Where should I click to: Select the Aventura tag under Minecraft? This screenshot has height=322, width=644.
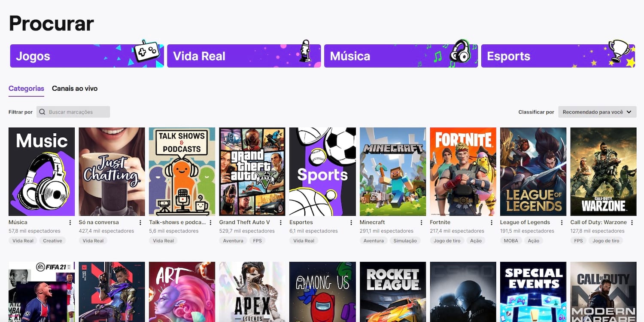374,241
